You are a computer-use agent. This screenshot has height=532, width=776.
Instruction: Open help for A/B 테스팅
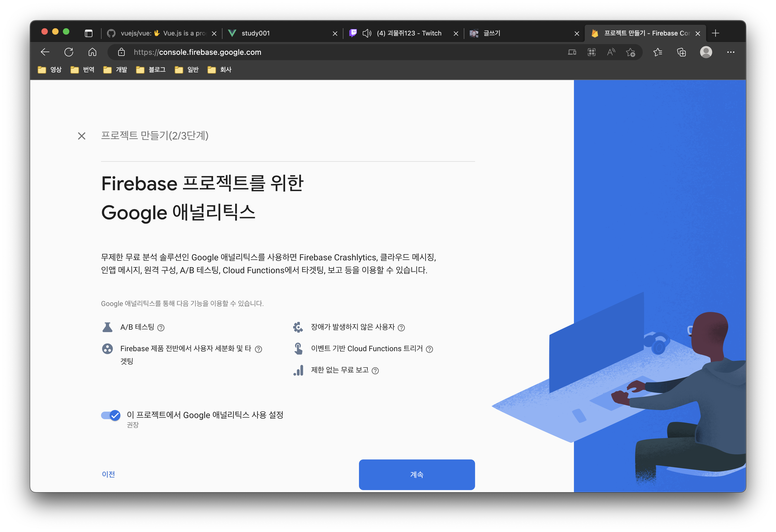point(161,328)
